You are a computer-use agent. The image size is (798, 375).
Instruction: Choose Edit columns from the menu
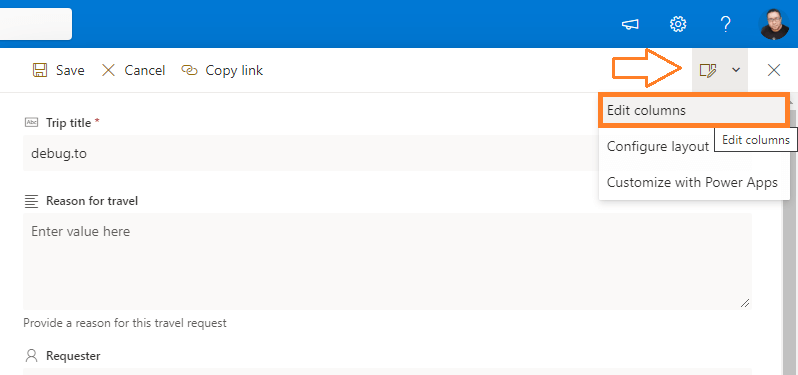[694, 110]
